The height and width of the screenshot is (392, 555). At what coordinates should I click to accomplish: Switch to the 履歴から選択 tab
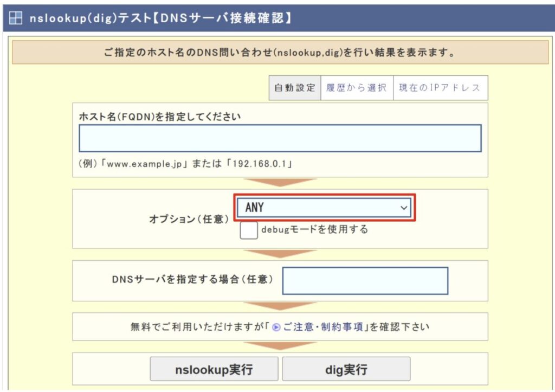pos(356,88)
